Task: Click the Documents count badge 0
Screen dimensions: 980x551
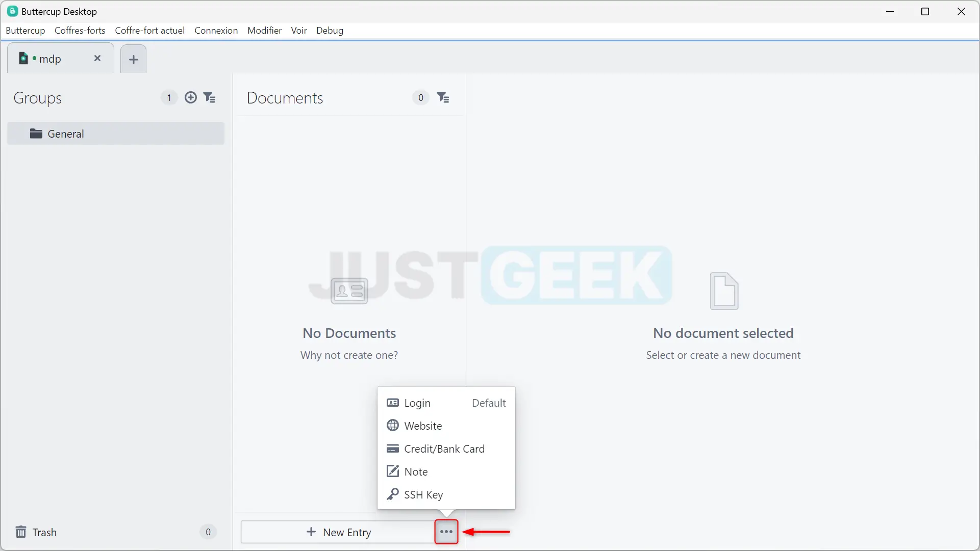Action: (x=420, y=97)
